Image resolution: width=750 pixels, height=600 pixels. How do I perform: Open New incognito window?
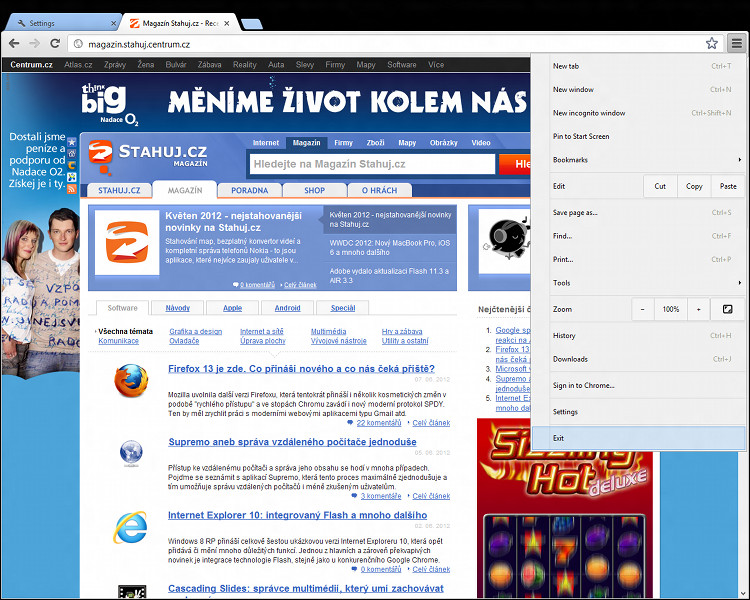coord(639,113)
